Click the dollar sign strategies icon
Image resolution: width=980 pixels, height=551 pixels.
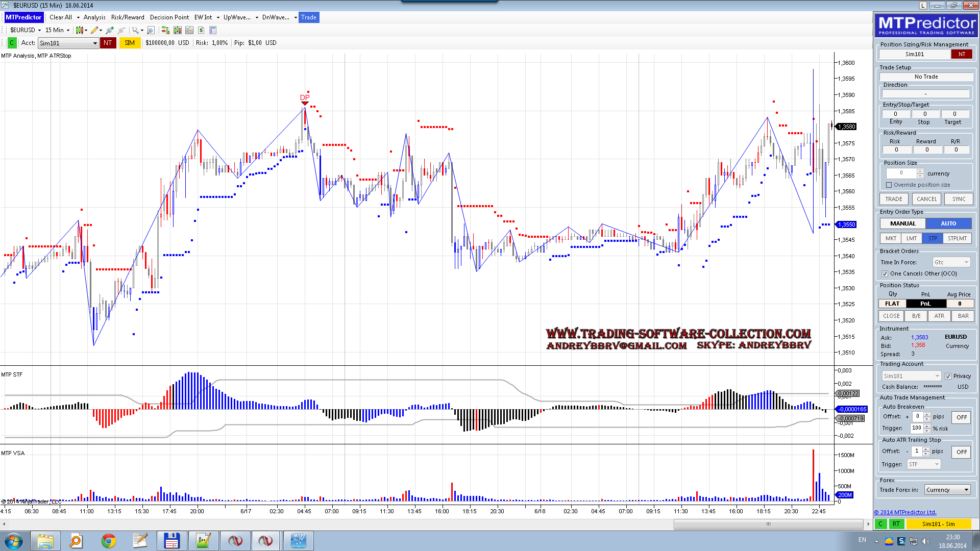pos(201,30)
